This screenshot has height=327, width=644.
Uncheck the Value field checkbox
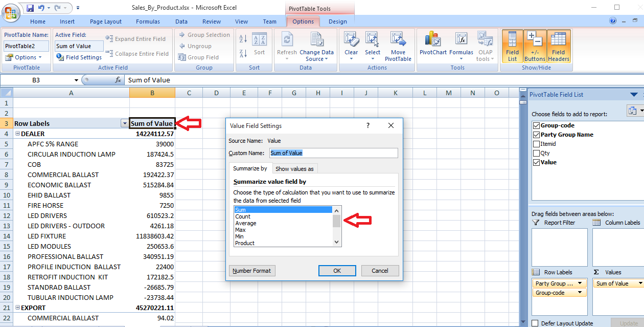point(536,162)
